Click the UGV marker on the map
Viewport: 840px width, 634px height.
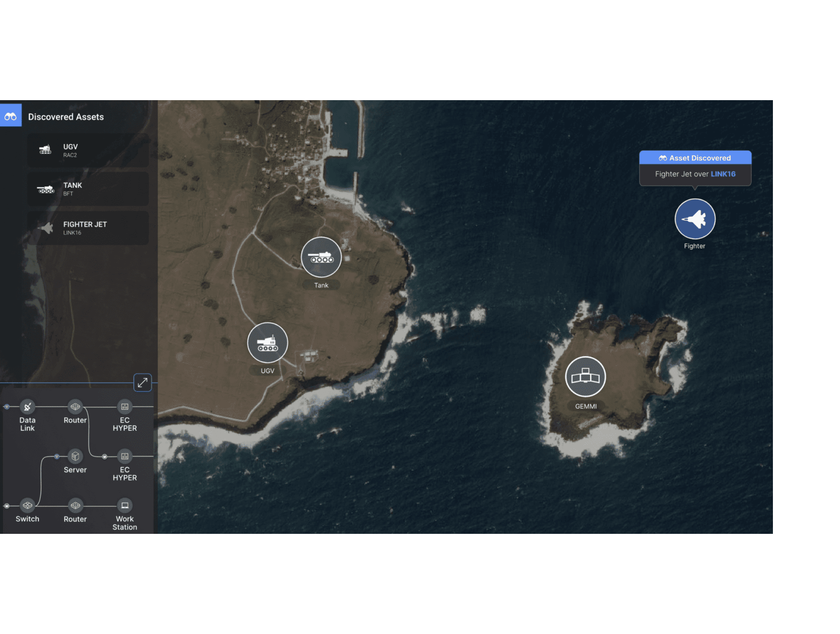(268, 343)
